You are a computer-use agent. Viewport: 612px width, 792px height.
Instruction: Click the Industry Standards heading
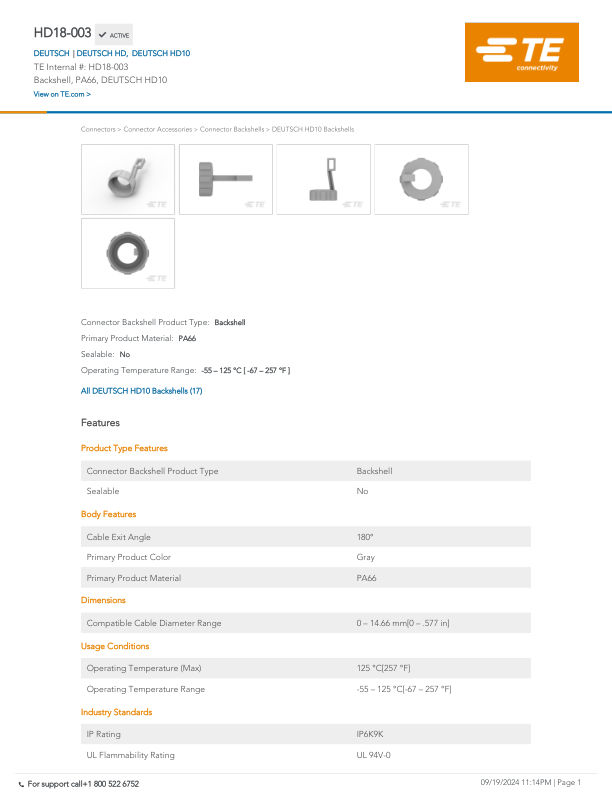[x=116, y=712]
